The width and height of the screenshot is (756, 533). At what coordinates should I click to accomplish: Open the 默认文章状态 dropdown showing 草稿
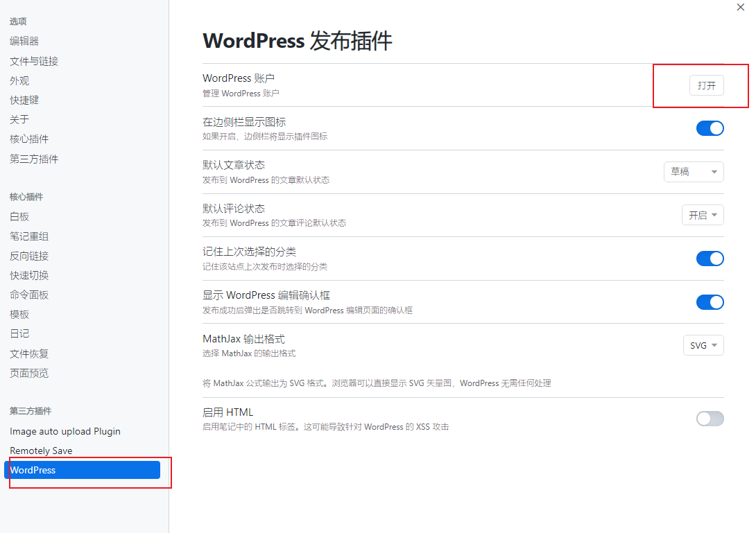pos(694,172)
